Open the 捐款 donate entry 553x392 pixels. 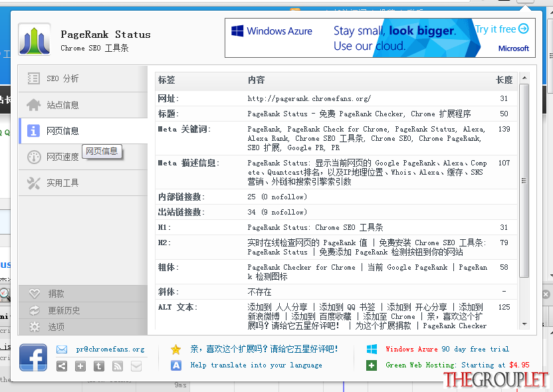[x=83, y=294]
